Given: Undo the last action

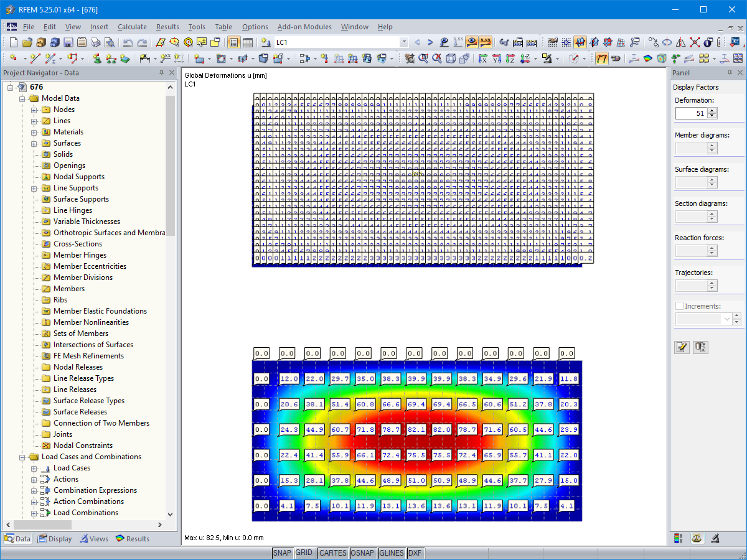Looking at the screenshot, I should pyautogui.click(x=129, y=42).
